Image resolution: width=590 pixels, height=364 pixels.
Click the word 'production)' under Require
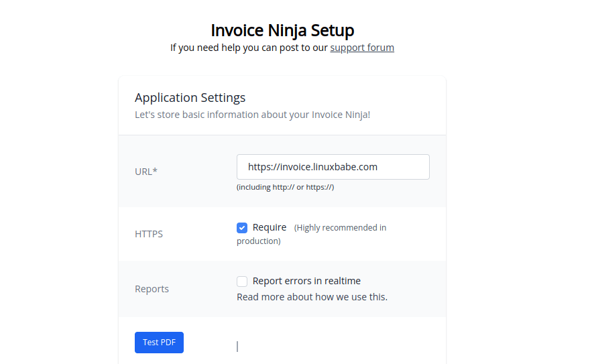[258, 241]
